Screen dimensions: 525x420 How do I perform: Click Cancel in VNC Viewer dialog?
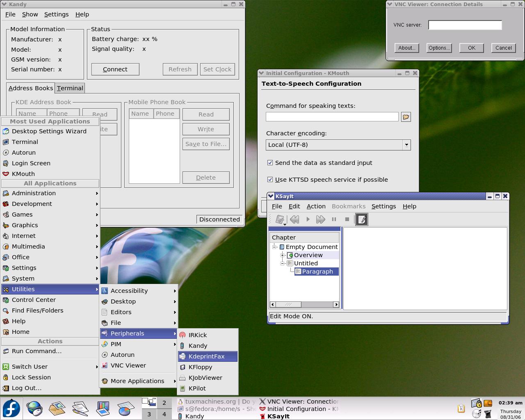click(504, 48)
